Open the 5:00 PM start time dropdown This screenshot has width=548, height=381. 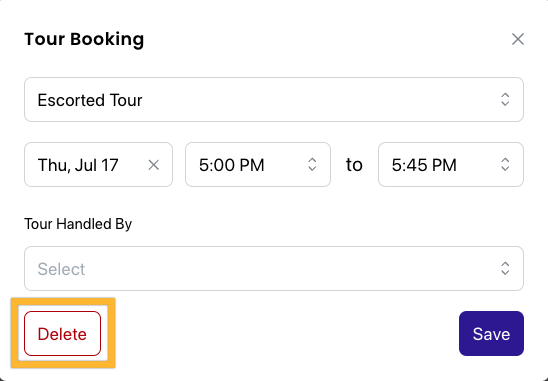258,165
